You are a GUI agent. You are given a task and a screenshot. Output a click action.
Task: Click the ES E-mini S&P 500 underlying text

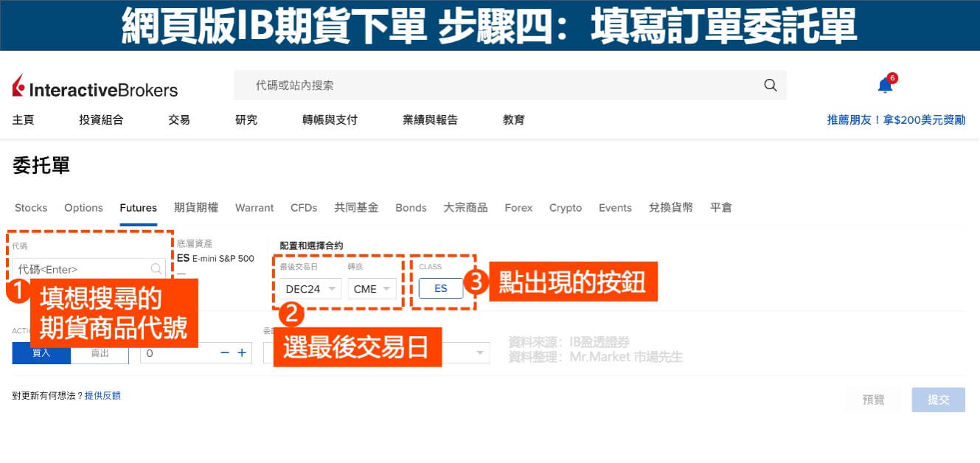click(215, 258)
